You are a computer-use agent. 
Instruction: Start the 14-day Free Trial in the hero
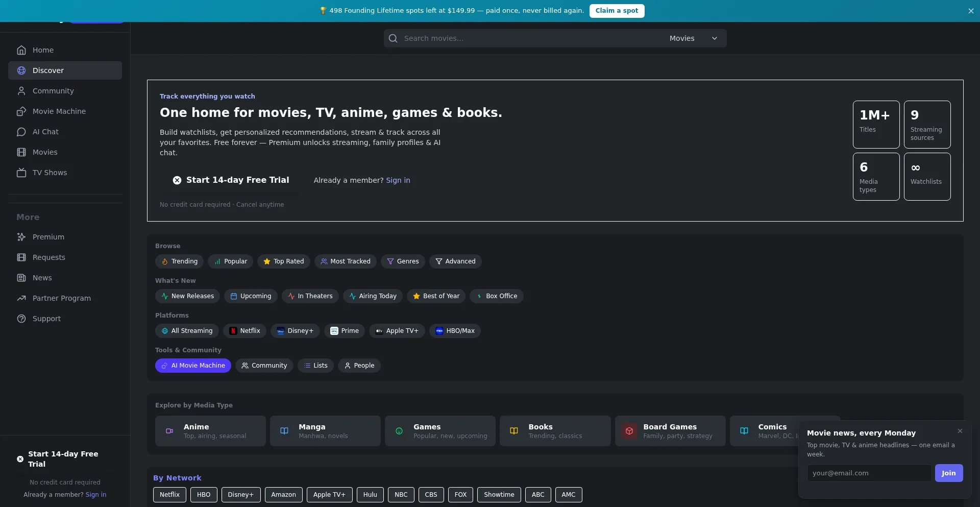tap(231, 180)
